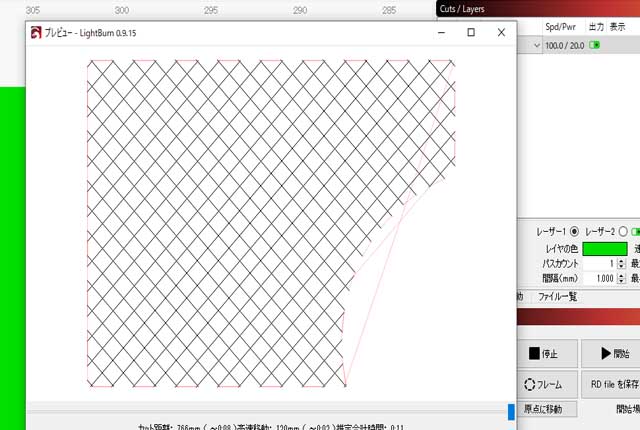Click the 出力 column header
The width and height of the screenshot is (640, 430).
tap(596, 27)
